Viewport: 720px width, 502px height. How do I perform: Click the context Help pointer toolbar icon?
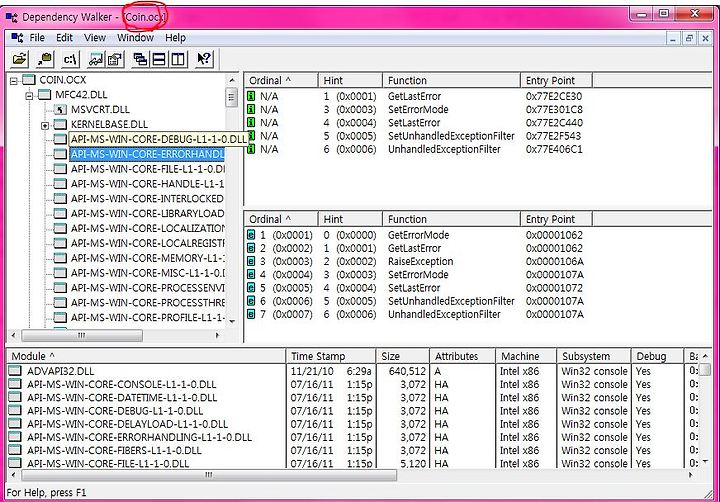[204, 59]
